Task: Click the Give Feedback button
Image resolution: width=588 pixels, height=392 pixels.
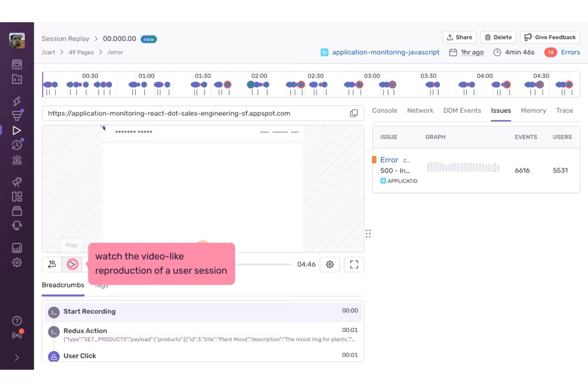Action: (550, 37)
